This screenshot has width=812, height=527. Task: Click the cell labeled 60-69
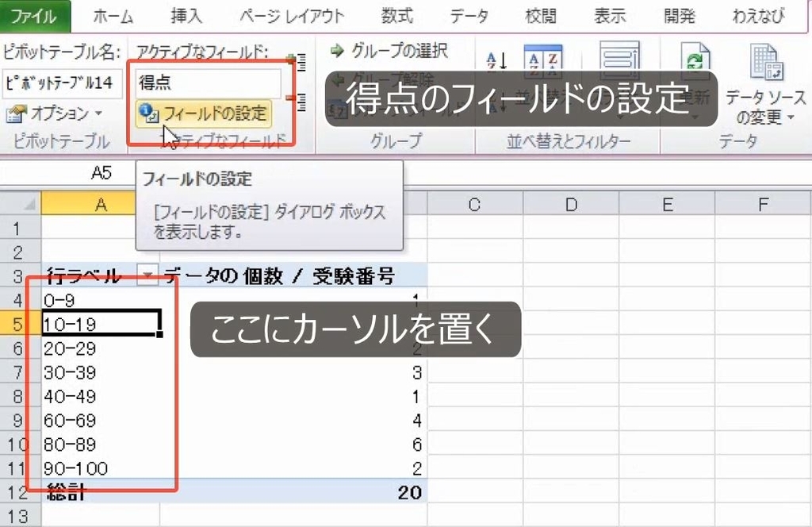coord(101,420)
